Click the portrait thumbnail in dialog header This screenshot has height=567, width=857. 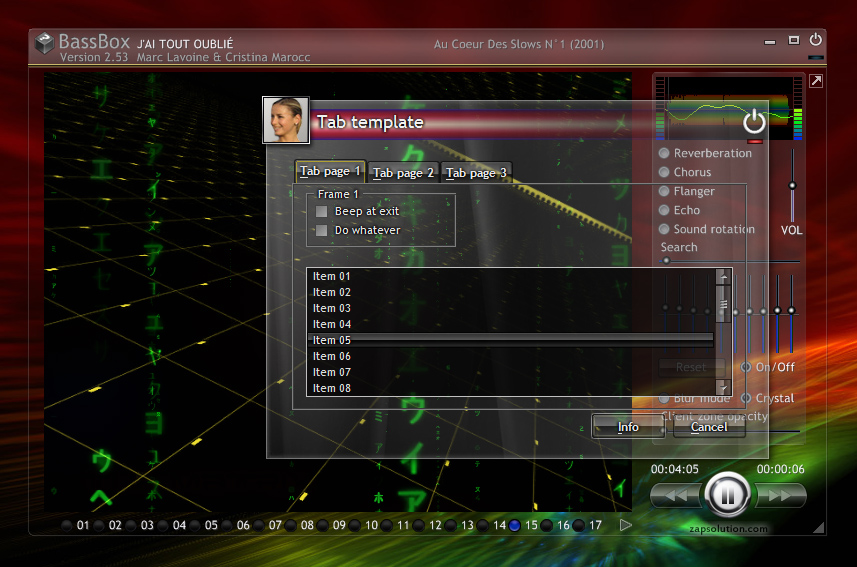pyautogui.click(x=286, y=120)
